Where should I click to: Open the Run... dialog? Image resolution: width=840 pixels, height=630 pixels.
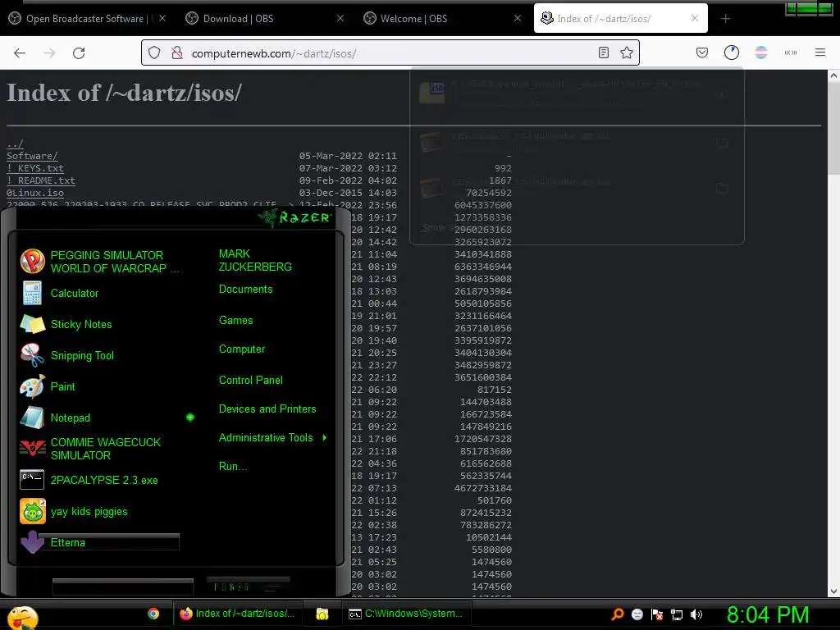233,466
